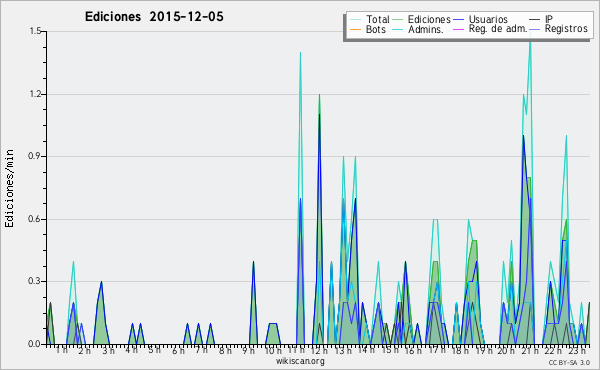The width and height of the screenshot is (600, 370).
Task: Click the '4 h' x-axis label
Action: pos(131,350)
